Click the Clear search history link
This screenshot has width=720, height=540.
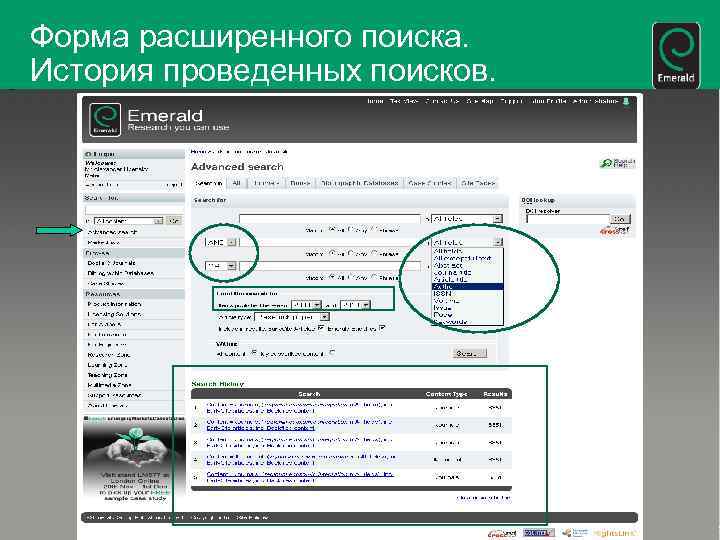[x=483, y=498]
